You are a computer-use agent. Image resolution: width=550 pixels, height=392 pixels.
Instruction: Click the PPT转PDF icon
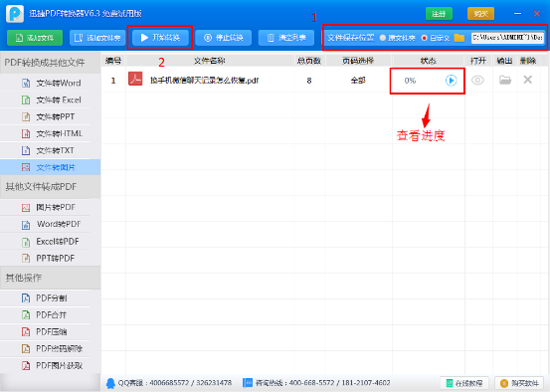click(26, 259)
